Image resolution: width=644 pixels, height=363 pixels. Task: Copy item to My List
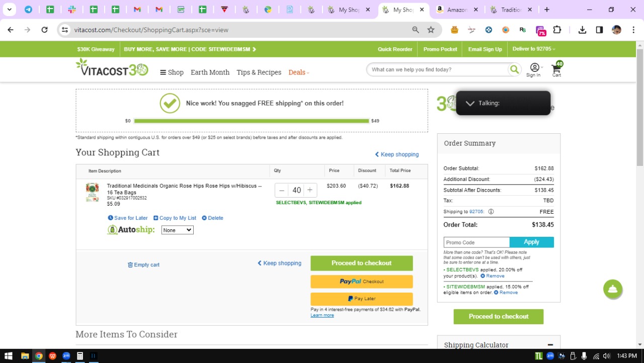point(175,218)
